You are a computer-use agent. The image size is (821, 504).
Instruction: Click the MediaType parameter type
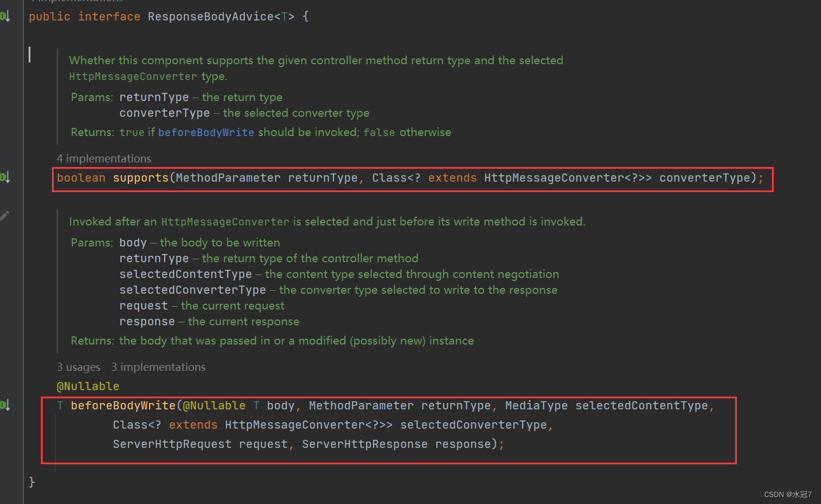click(x=537, y=405)
